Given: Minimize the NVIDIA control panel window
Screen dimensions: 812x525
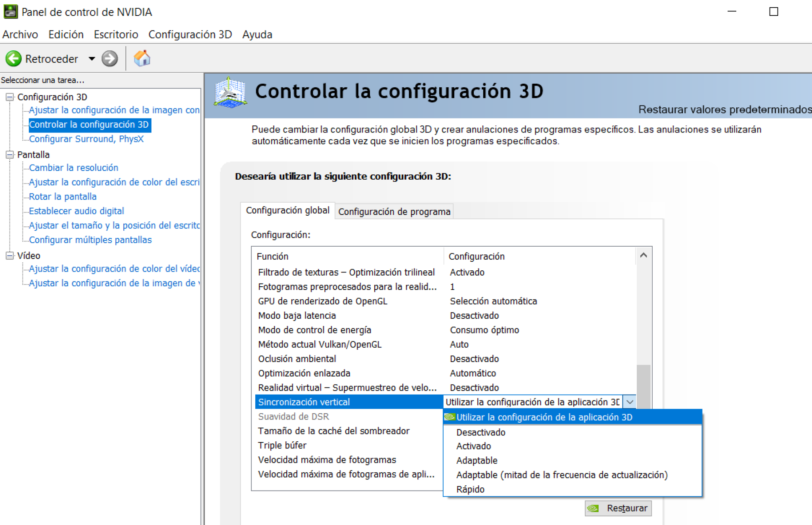Looking at the screenshot, I should point(732,11).
